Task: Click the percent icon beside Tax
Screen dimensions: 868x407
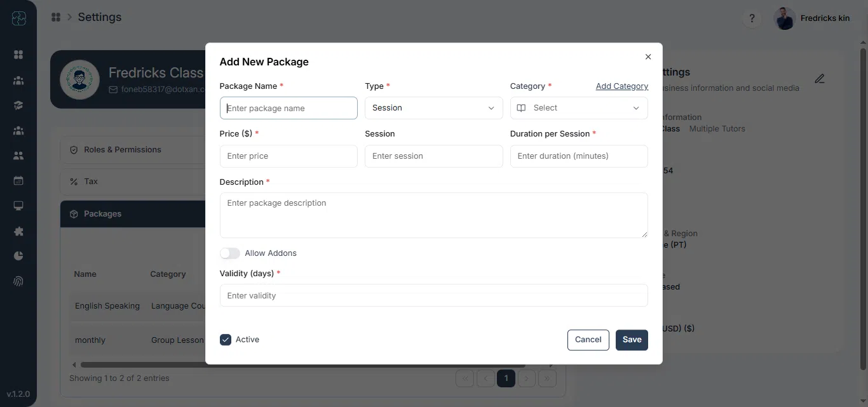Action: [x=74, y=182]
